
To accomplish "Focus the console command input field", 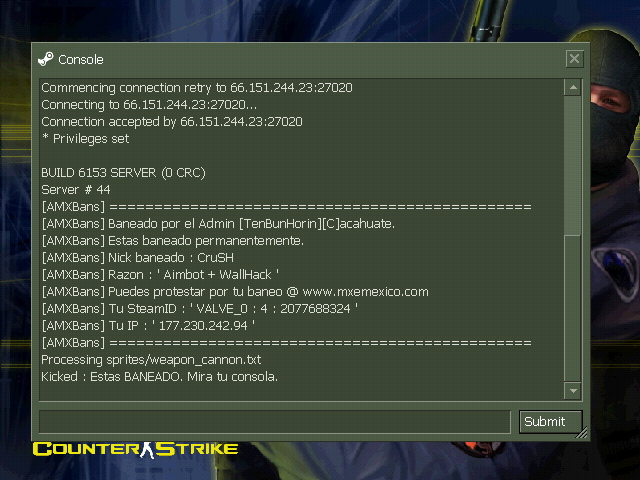I will coord(275,421).
